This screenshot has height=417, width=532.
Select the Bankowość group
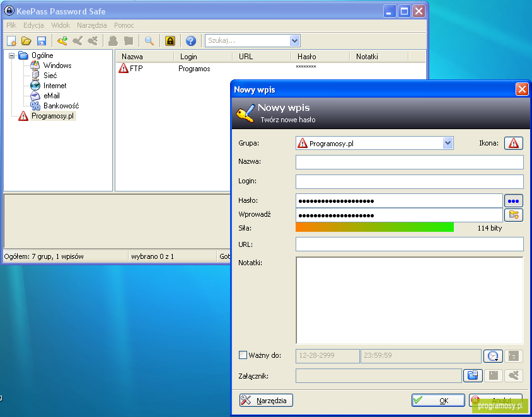61,106
